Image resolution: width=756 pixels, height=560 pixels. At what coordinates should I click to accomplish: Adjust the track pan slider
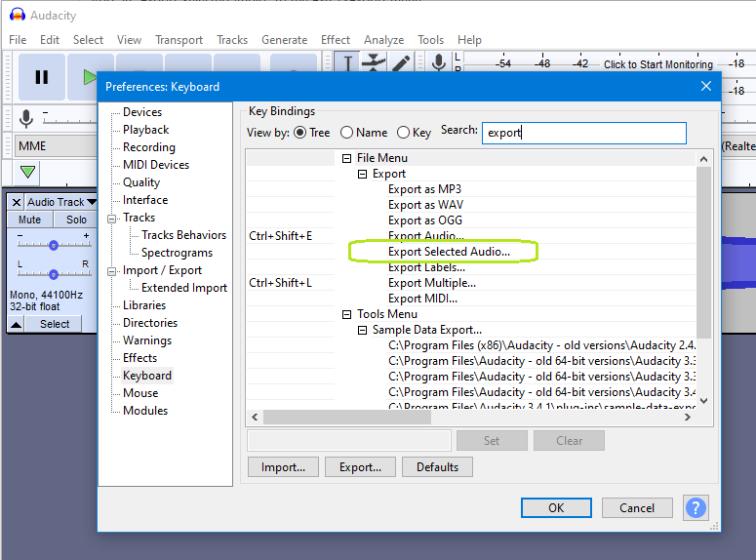pos(54,274)
